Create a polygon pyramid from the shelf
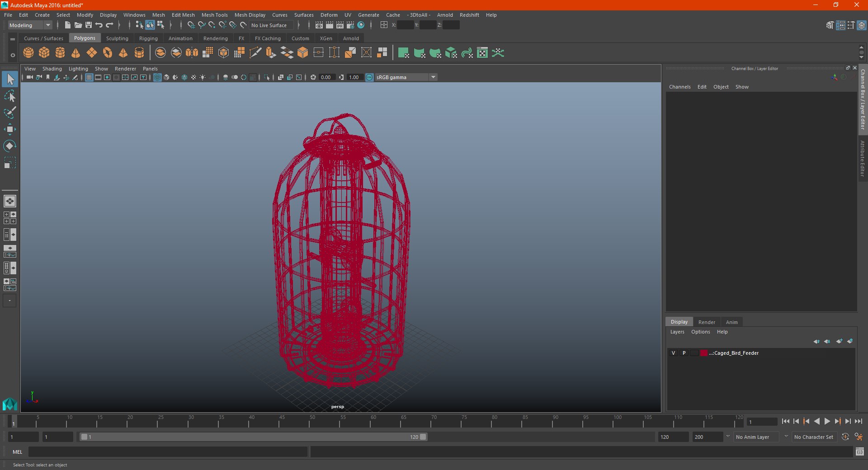 pyautogui.click(x=123, y=53)
